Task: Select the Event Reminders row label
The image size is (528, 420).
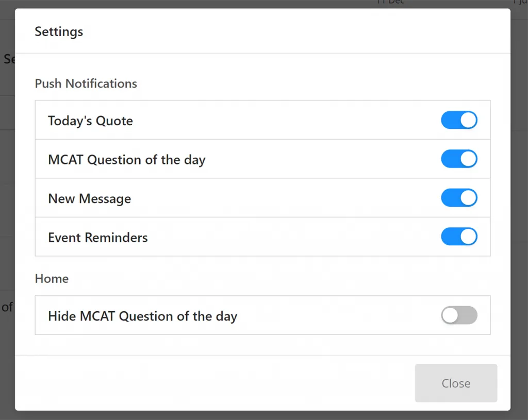Action: coord(98,238)
